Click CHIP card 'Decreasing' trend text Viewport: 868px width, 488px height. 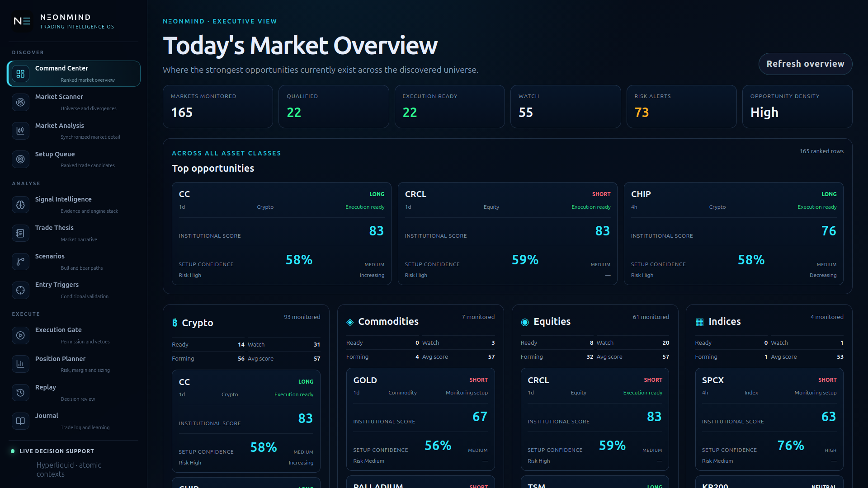pos(823,275)
